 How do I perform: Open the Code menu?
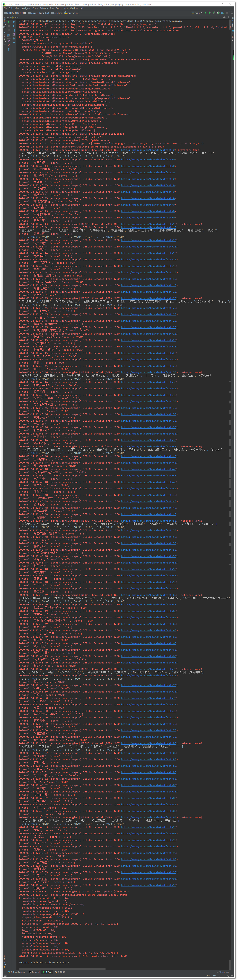(x=35, y=8)
